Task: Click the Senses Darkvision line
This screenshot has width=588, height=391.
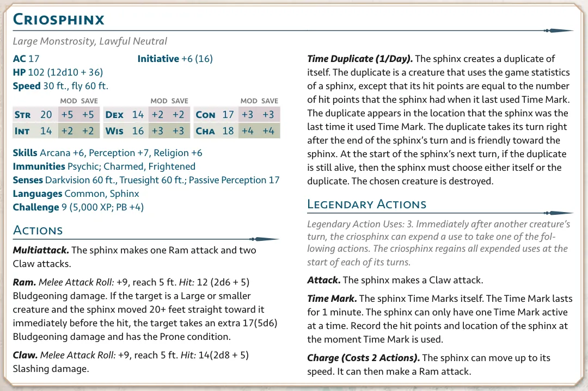Action: click(x=146, y=180)
